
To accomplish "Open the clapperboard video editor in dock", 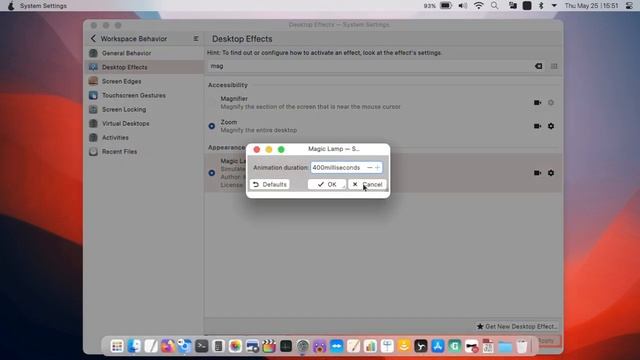I will click(x=269, y=347).
